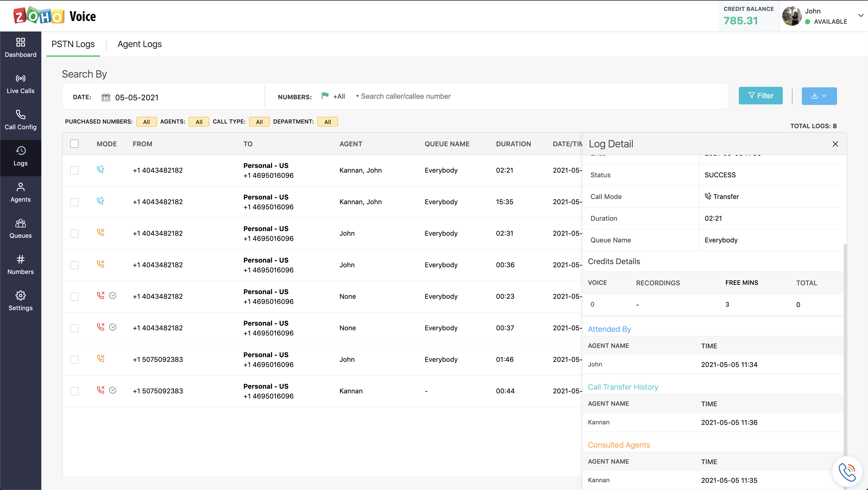Image resolution: width=868 pixels, height=490 pixels.
Task: Select the PSTN Logs tab
Action: coord(73,44)
